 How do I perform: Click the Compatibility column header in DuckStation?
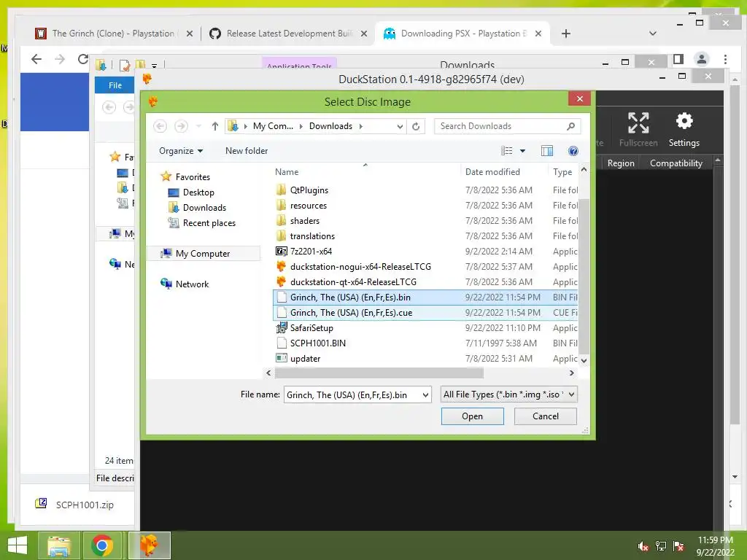point(676,163)
